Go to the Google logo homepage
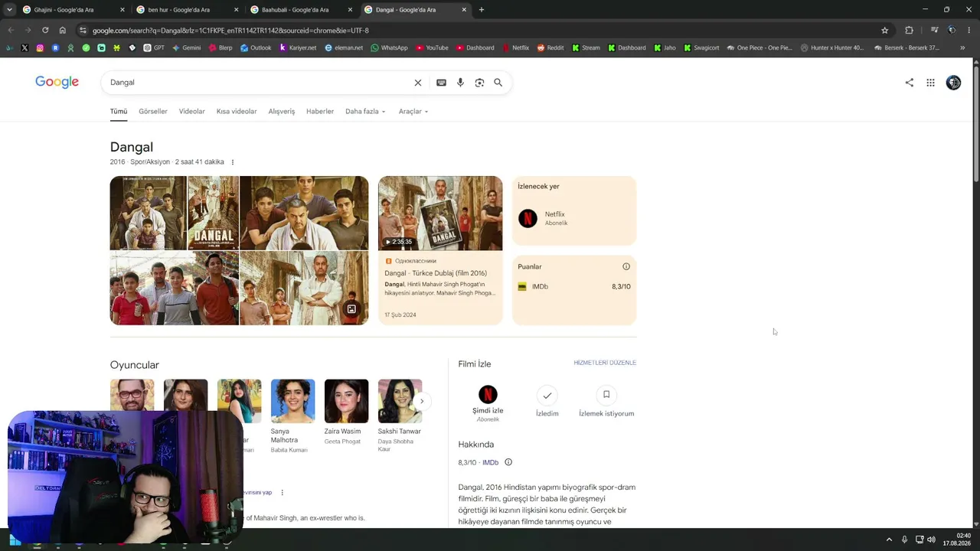This screenshot has height=551, width=980. click(57, 82)
